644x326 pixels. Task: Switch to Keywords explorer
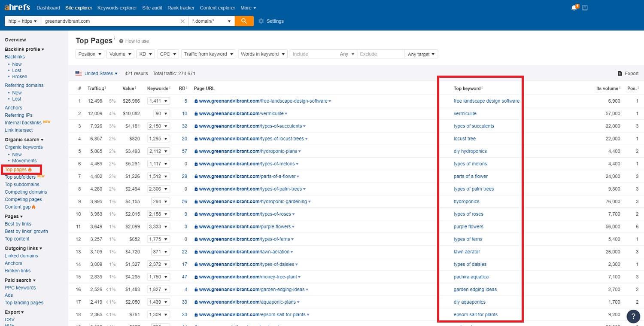pos(117,8)
